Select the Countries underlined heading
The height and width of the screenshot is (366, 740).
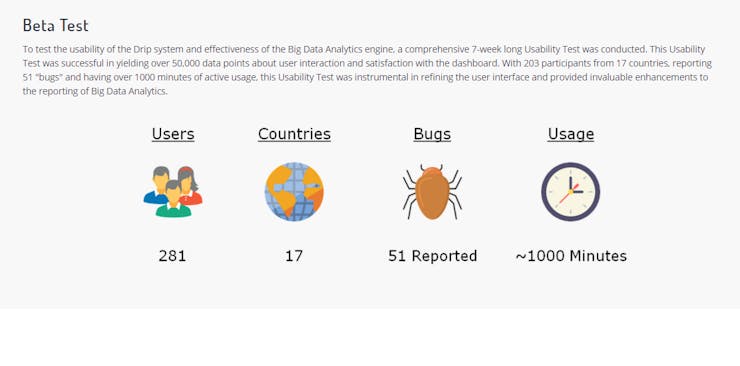[294, 134]
